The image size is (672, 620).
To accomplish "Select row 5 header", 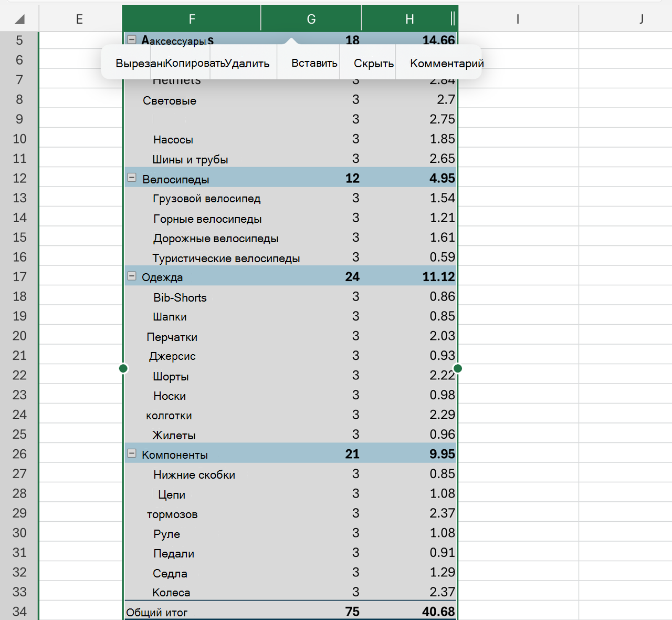I will tap(19, 40).
